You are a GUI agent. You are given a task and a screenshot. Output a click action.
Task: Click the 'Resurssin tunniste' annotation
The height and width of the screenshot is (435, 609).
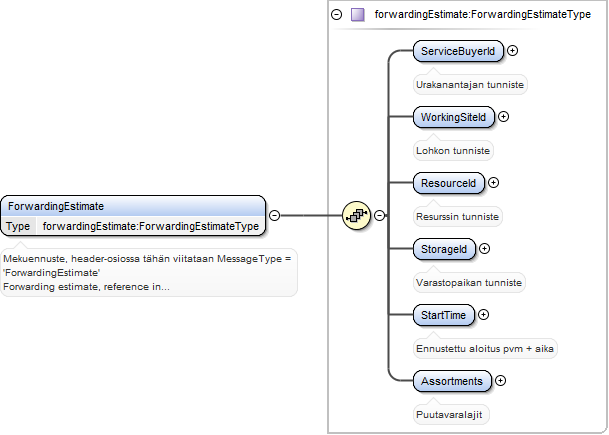tap(458, 217)
